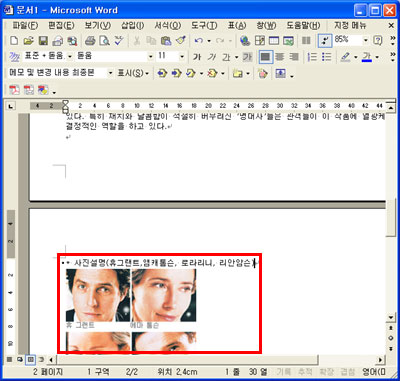Click the Hugh Grant photo in the document
Screen dimensions: 400x381
(x=98, y=295)
